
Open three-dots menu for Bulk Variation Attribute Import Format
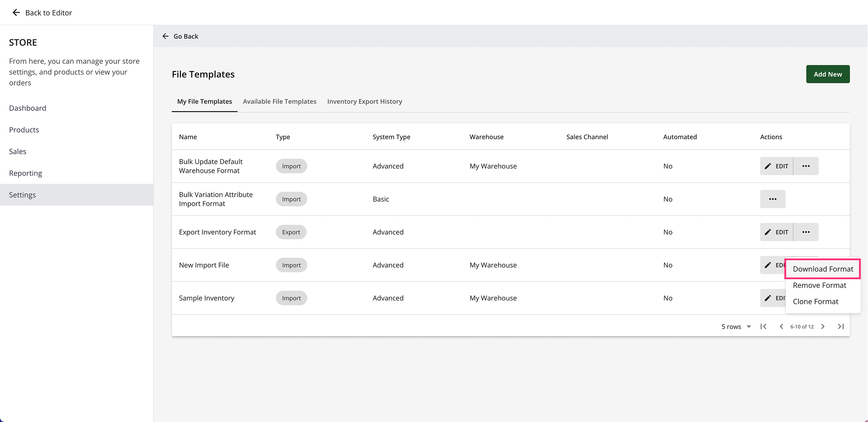point(773,199)
